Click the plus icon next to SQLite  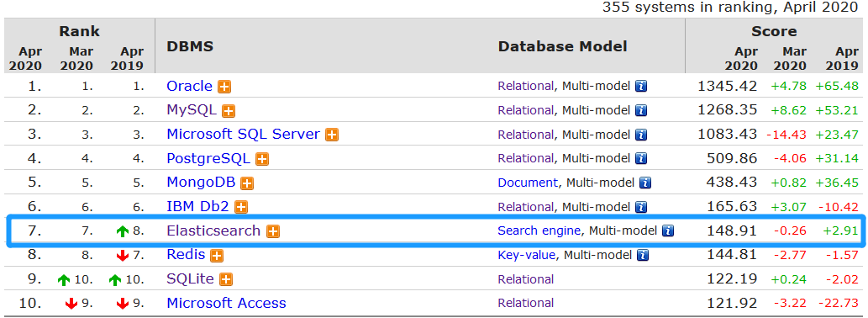tap(226, 279)
